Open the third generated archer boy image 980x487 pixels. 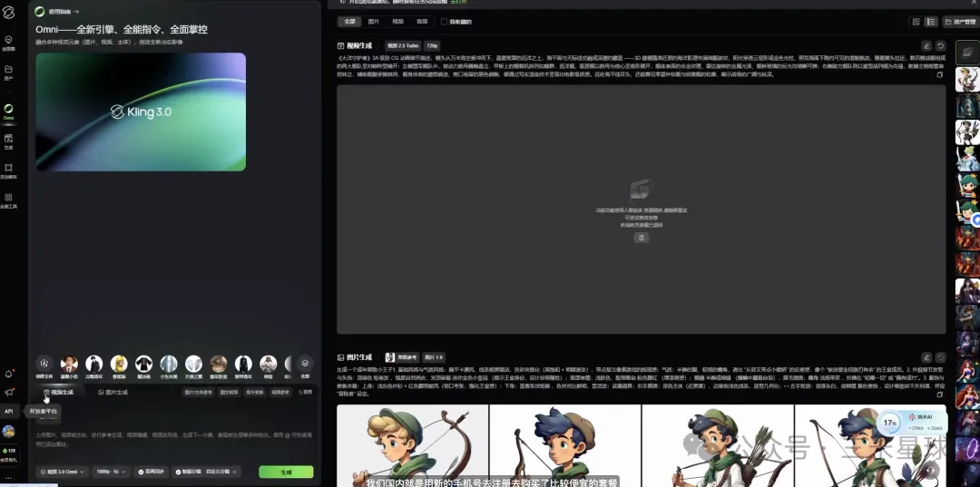click(718, 446)
